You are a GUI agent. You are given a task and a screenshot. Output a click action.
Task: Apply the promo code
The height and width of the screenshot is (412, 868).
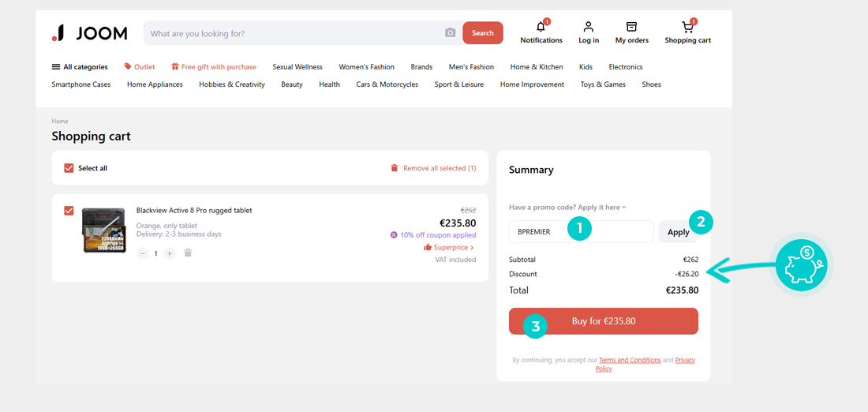pyautogui.click(x=678, y=232)
